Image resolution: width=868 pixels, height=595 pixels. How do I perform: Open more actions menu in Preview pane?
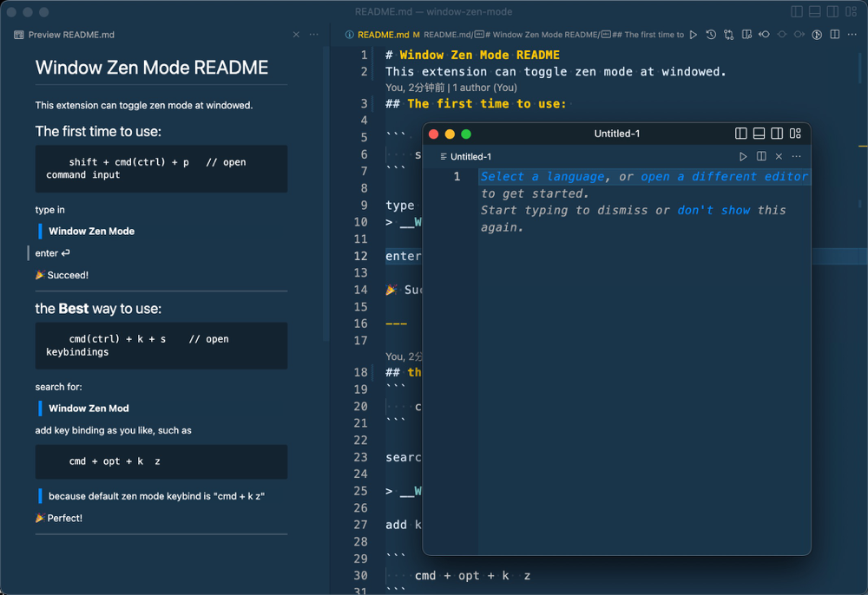pos(314,35)
